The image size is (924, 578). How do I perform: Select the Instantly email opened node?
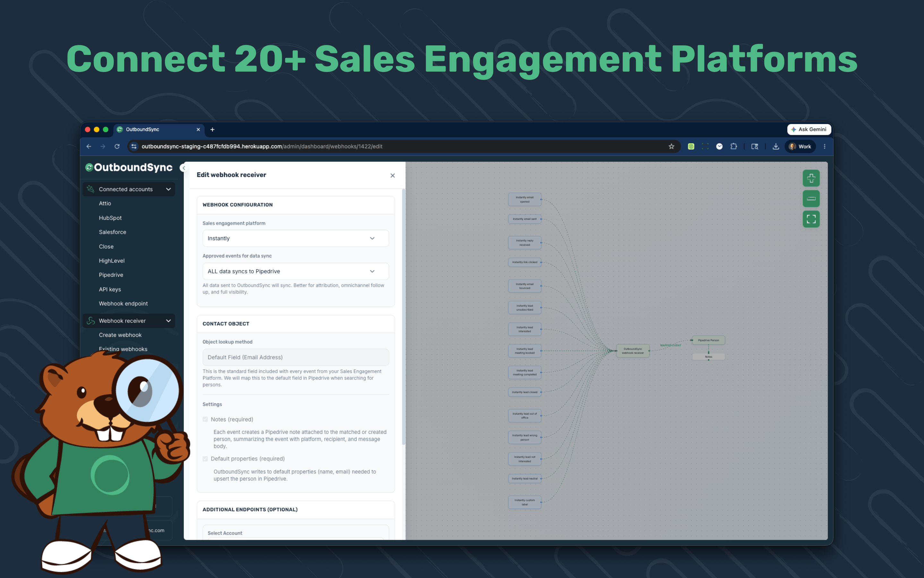coord(525,199)
